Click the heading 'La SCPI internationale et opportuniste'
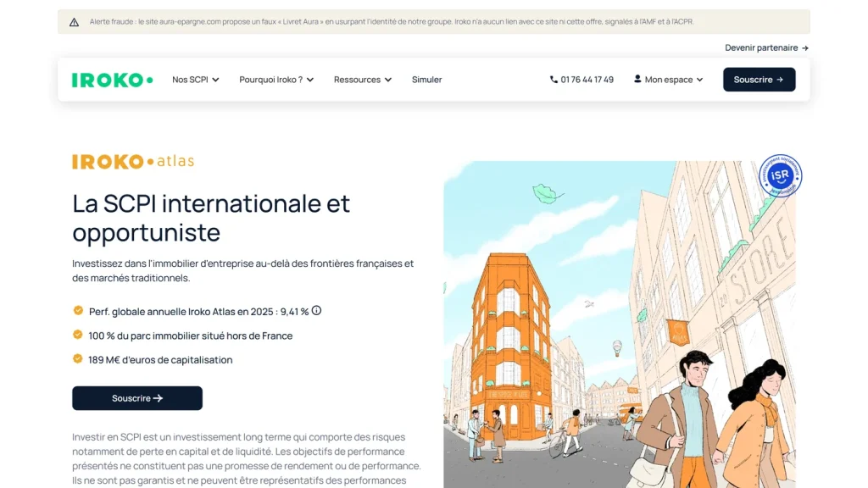The height and width of the screenshot is (488, 868). 211,218
